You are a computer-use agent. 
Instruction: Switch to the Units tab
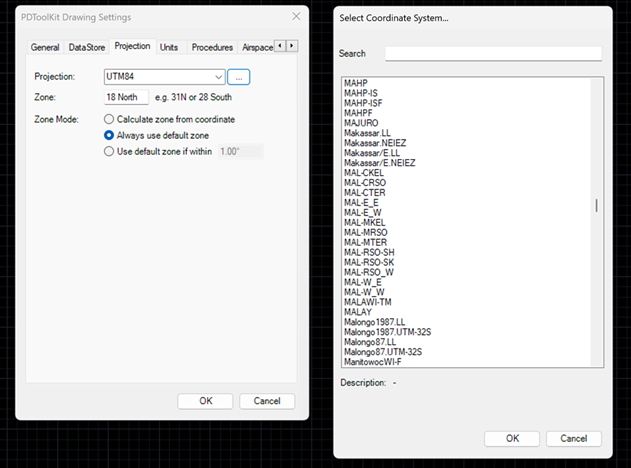pyautogui.click(x=169, y=47)
